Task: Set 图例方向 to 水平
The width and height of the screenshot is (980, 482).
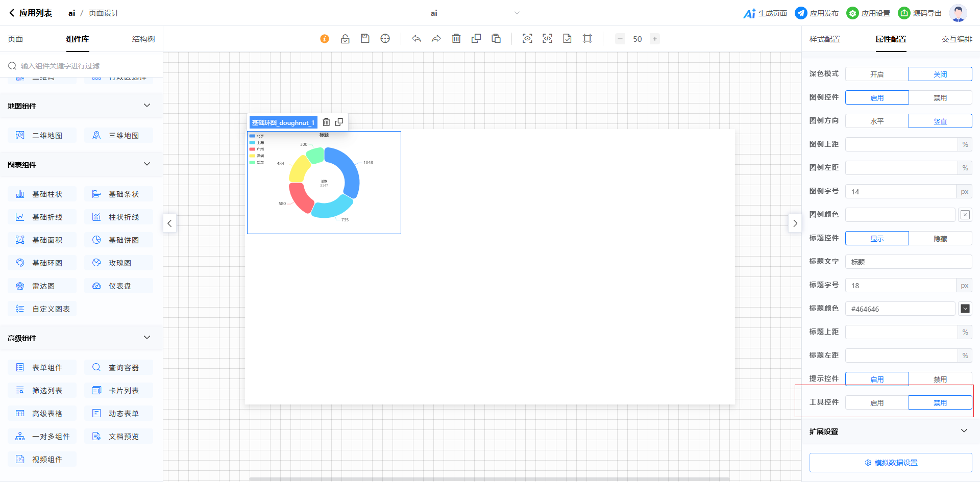Action: [x=876, y=121]
